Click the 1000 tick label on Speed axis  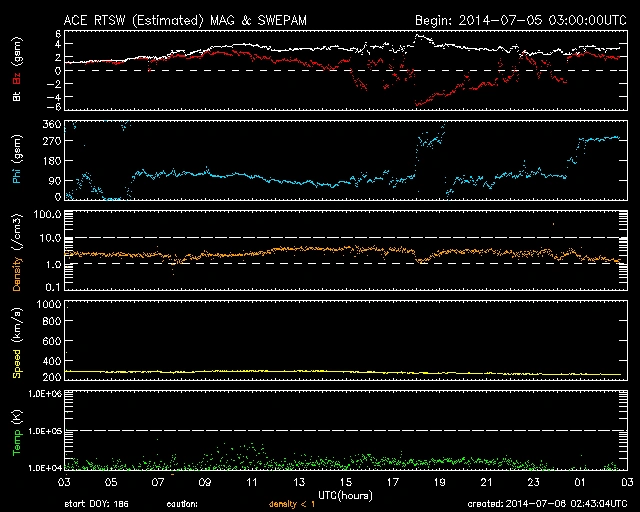49,304
